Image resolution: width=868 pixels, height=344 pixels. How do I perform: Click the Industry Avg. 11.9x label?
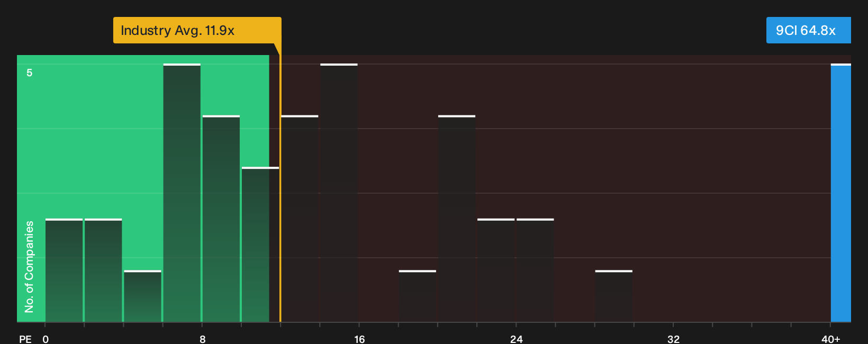tap(197, 30)
